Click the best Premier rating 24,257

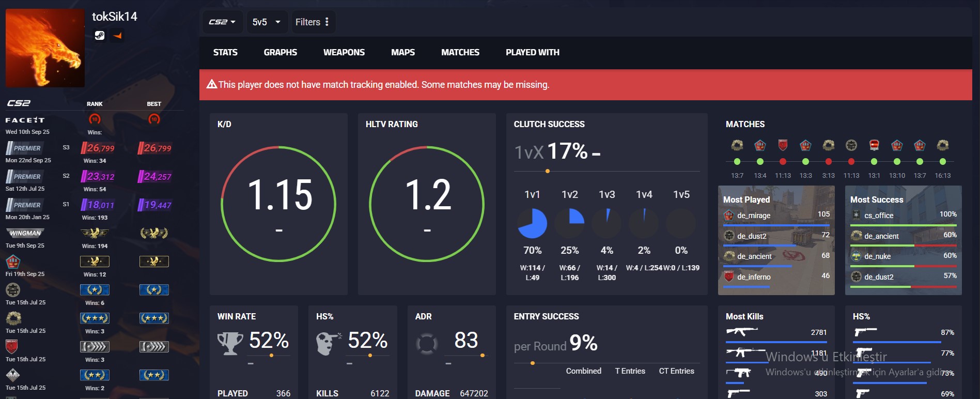[x=154, y=177]
